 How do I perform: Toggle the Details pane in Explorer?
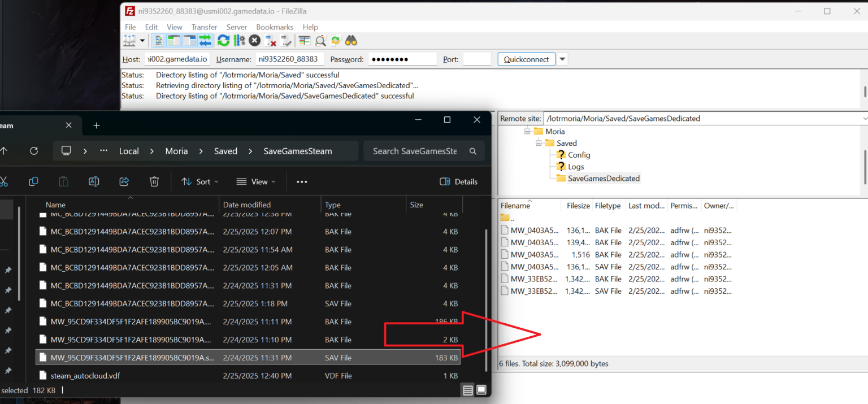(458, 181)
